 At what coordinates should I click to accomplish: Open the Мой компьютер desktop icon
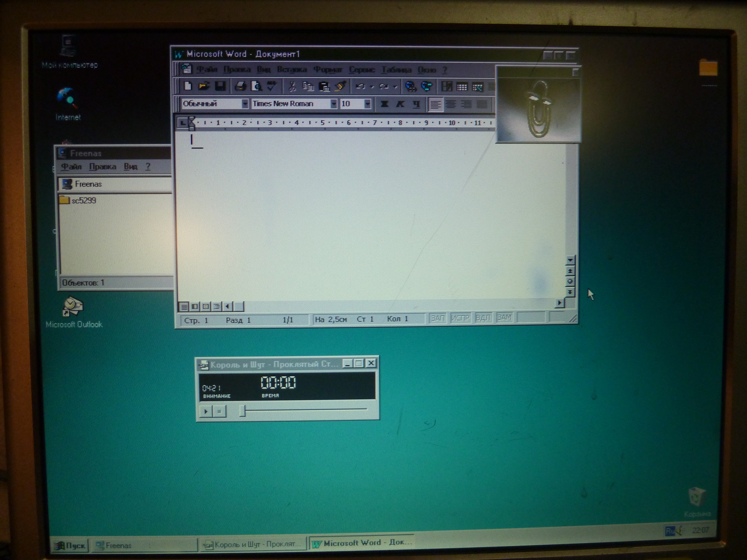coord(69,51)
